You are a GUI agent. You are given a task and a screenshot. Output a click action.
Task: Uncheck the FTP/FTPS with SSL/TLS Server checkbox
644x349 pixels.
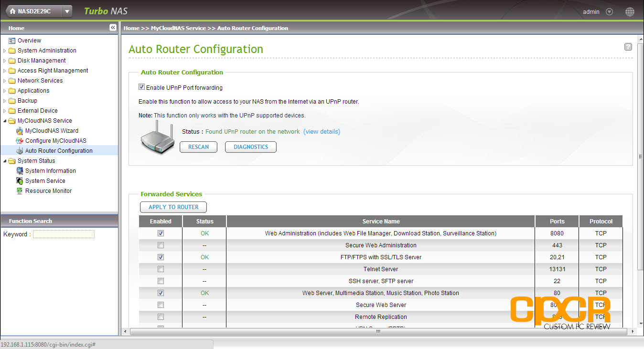161,257
